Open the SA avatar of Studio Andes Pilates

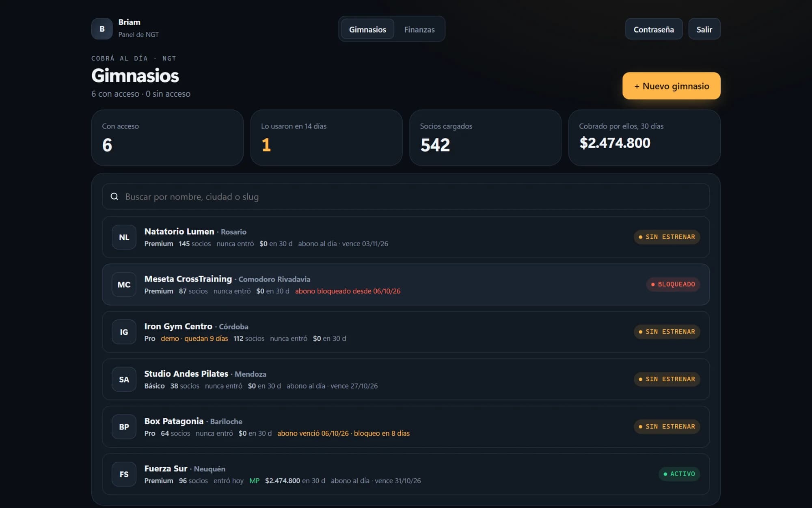coord(124,380)
